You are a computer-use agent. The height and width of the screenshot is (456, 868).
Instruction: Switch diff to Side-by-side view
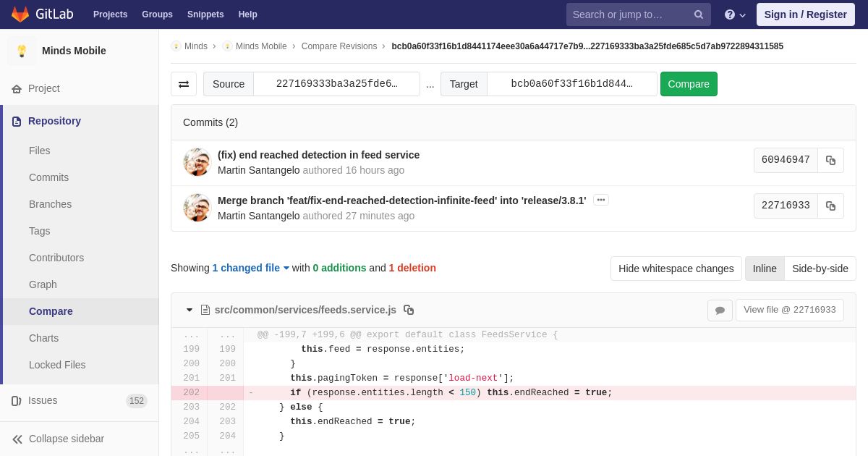820,269
